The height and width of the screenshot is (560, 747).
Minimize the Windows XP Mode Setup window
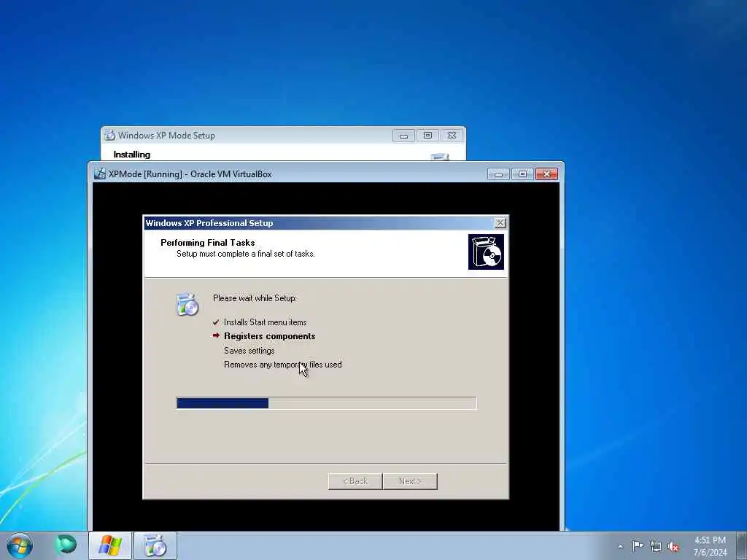(403, 136)
